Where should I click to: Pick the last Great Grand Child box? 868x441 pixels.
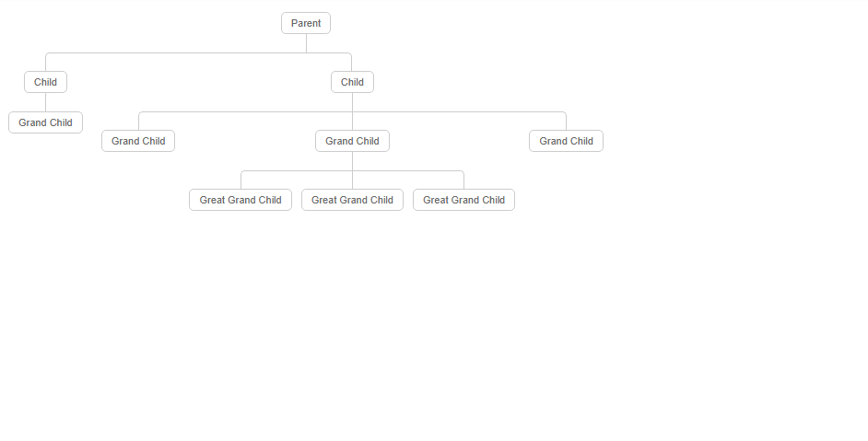[463, 200]
